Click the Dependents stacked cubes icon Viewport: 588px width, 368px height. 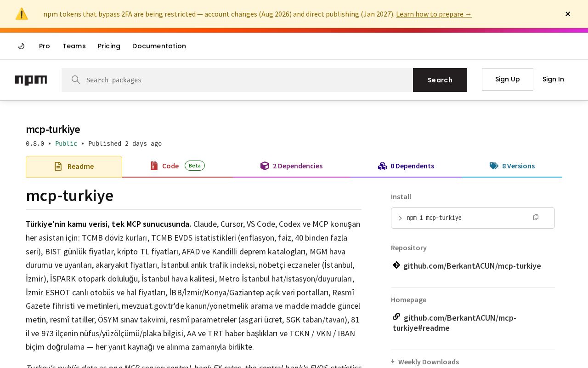click(382, 166)
